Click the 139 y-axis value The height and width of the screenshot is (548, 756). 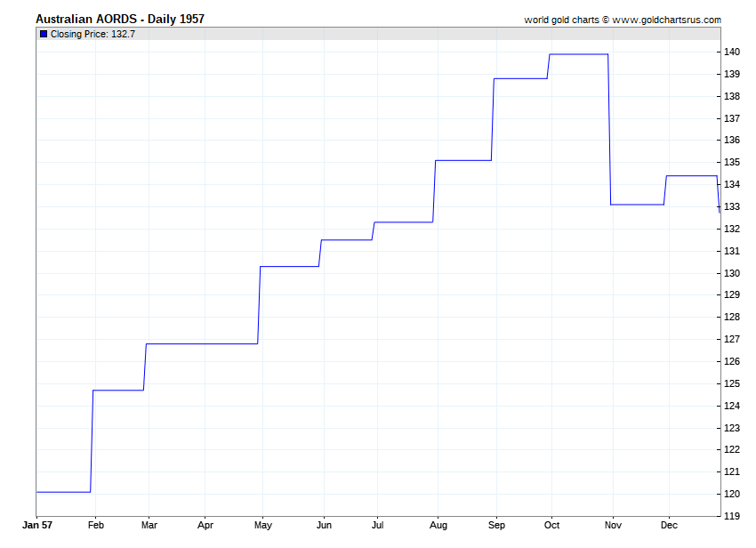[x=732, y=75]
